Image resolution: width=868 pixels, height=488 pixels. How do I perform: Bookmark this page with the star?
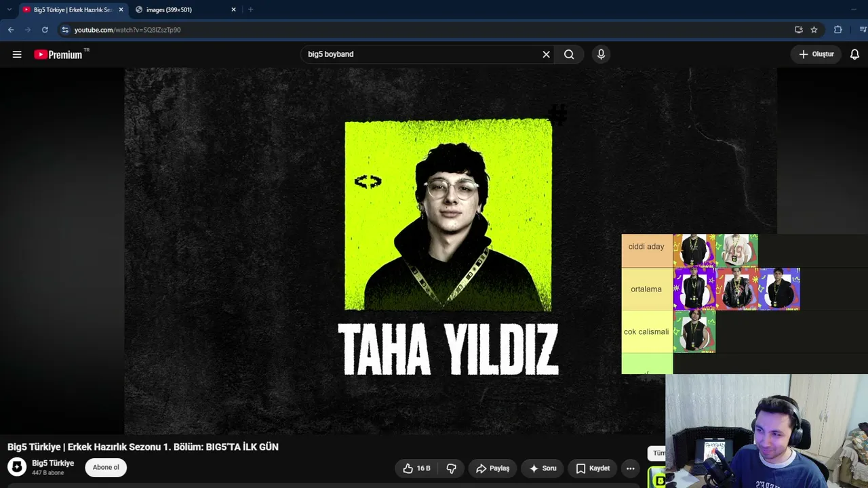coord(814,30)
